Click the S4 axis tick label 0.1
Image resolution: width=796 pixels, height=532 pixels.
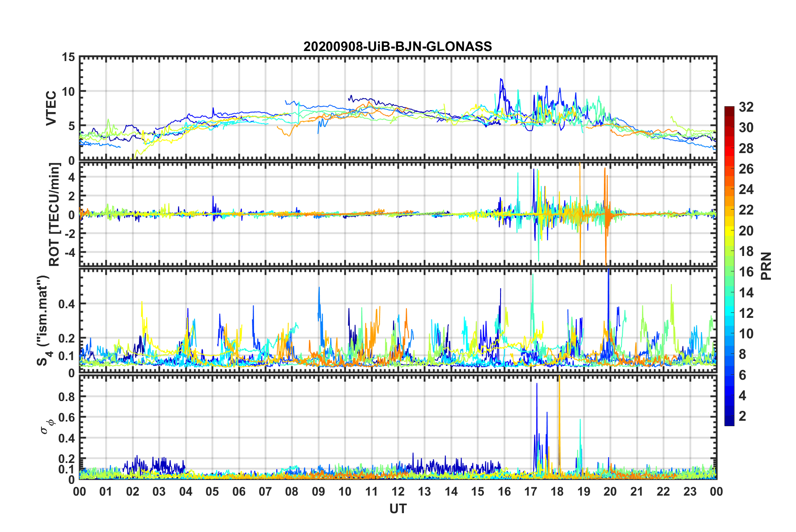pos(67,356)
